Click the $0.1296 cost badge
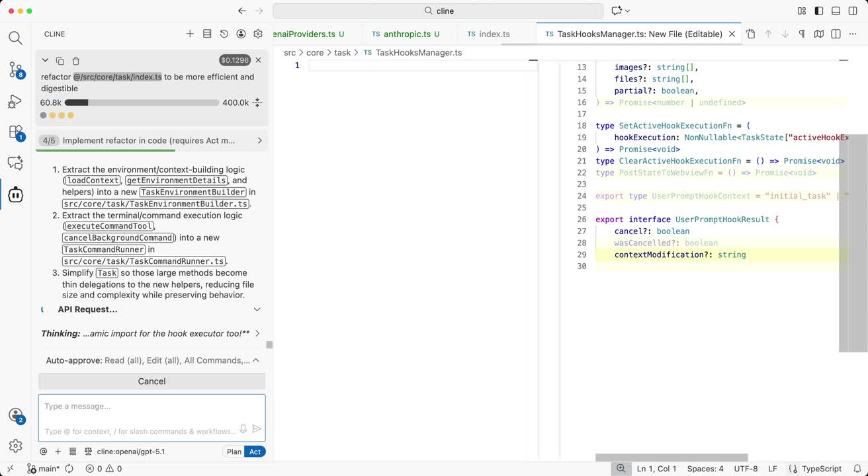Image resolution: width=868 pixels, height=476 pixels. [235, 60]
